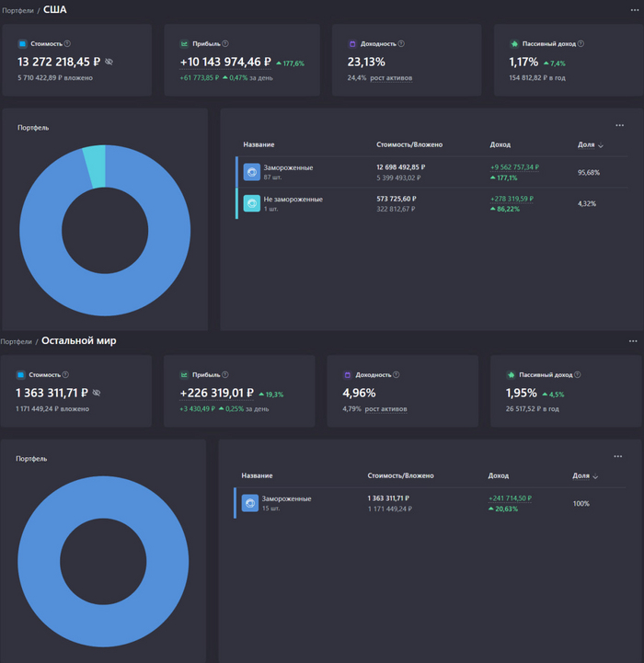Click Стоимость/Вложено header in Остальной мир table
The width and height of the screenshot is (644, 663).
click(400, 475)
